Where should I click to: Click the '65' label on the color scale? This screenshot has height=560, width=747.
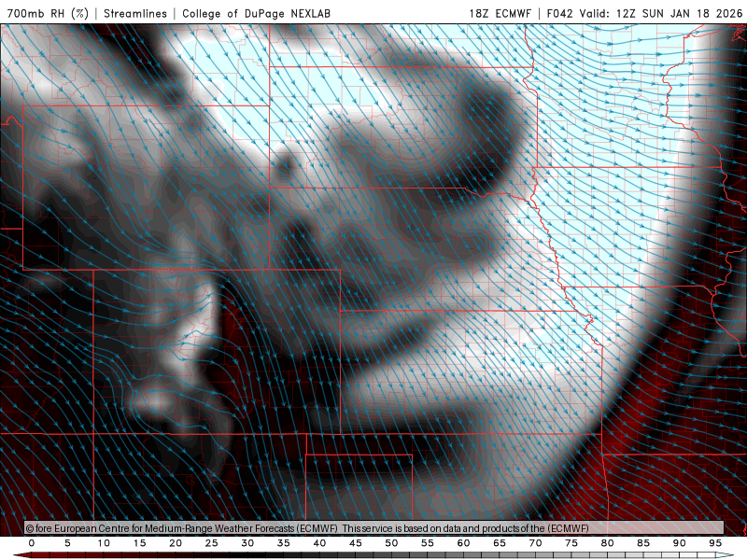tap(500, 543)
